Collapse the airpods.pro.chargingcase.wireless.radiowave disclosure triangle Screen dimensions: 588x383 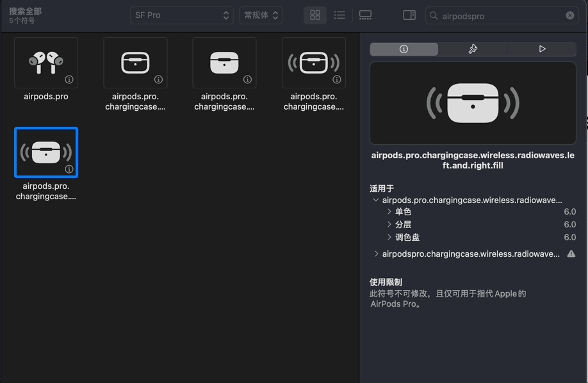(x=375, y=200)
